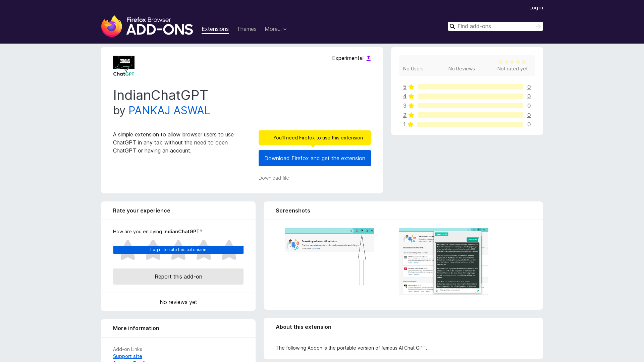View 3-star reviews row
The height and width of the screenshot is (362, 644).
tap(467, 106)
